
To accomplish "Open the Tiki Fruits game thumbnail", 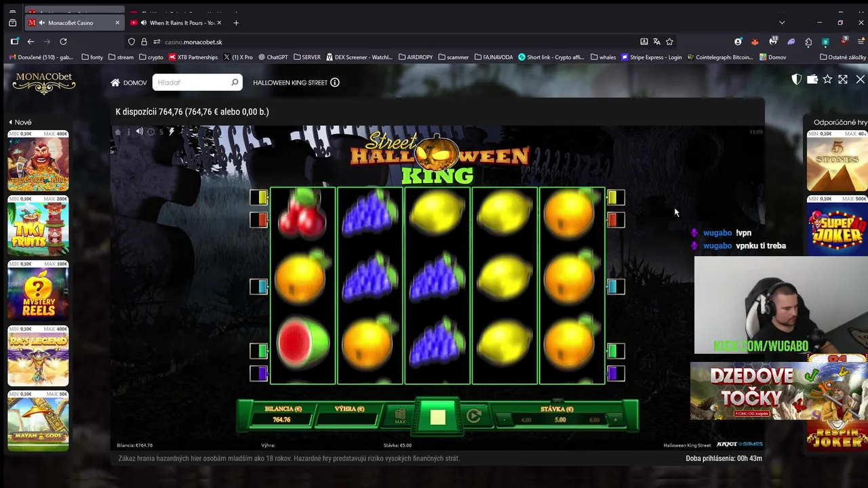I will point(38,226).
